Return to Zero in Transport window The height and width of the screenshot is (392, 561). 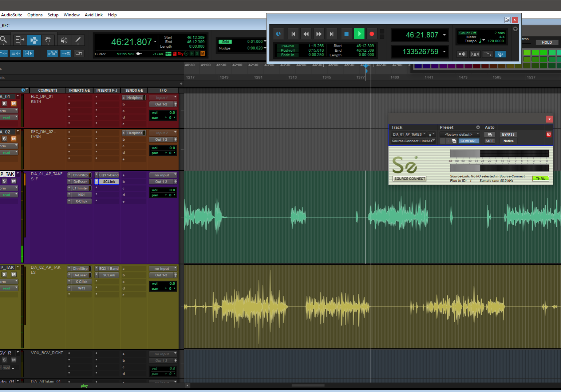293,34
